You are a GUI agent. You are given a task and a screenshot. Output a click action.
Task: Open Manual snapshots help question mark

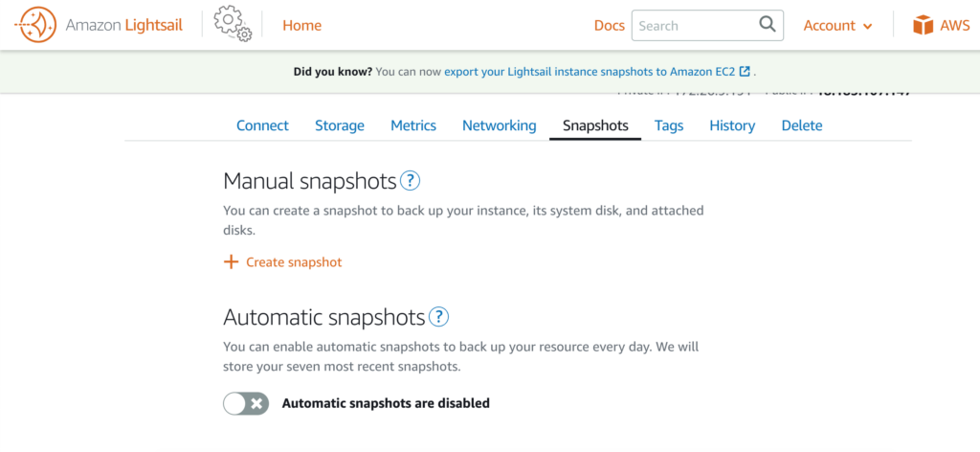point(410,181)
